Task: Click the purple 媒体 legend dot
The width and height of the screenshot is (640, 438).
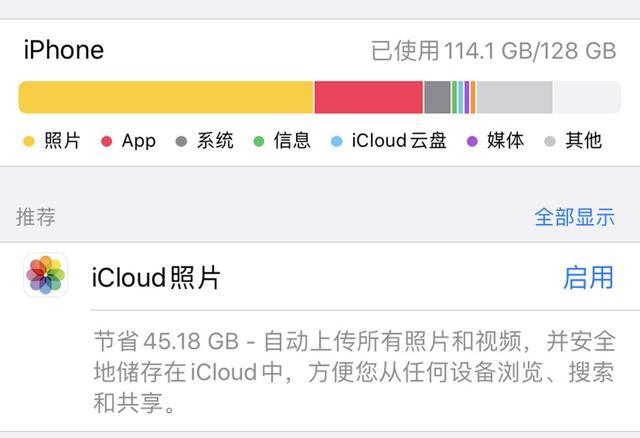Action: coord(472,141)
